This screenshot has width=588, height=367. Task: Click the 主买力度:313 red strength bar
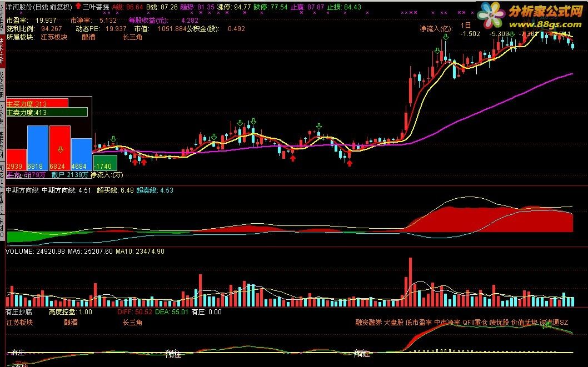[37, 103]
